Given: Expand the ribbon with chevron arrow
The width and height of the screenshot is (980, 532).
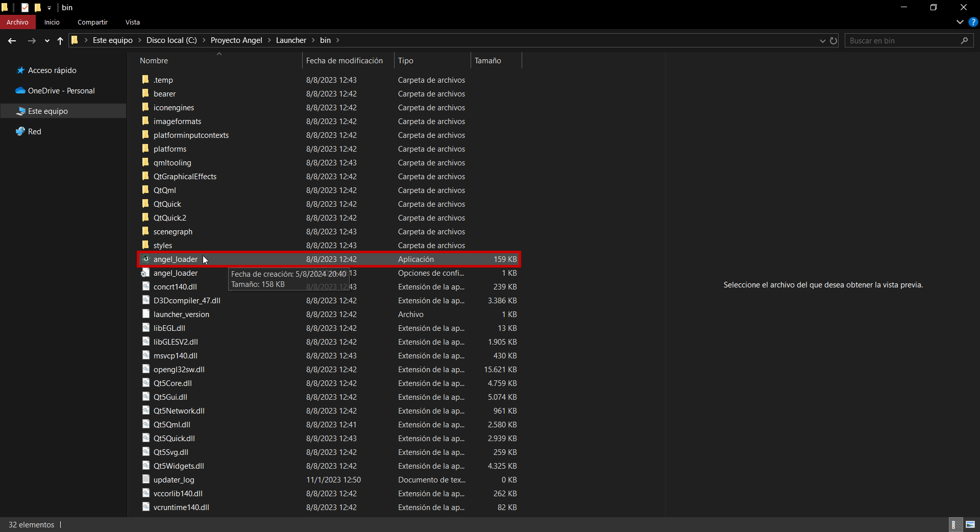Looking at the screenshot, I should point(960,22).
